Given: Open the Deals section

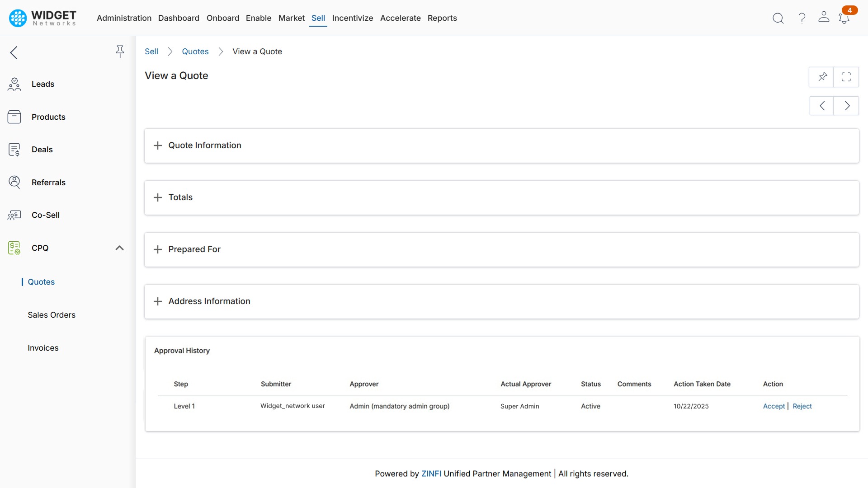Looking at the screenshot, I should (14, 149).
